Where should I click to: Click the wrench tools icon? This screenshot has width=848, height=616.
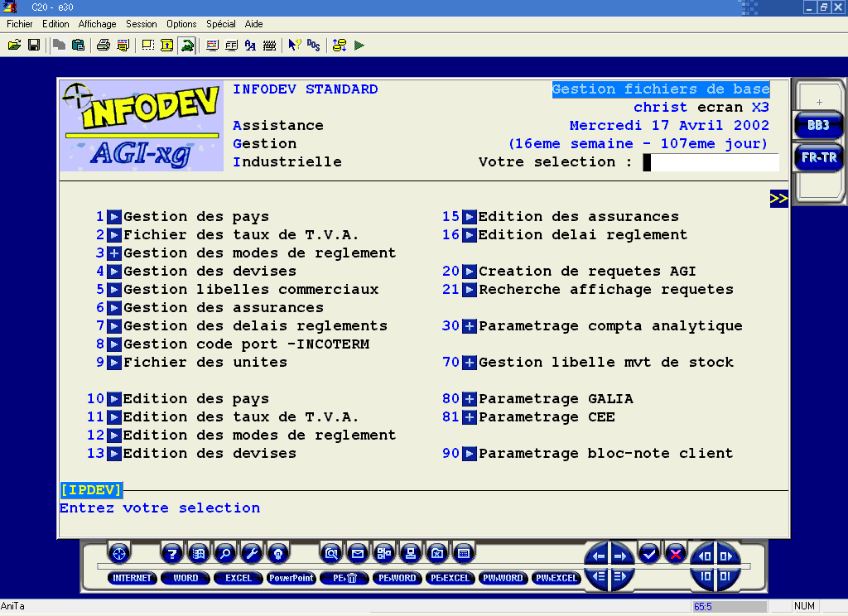click(252, 553)
